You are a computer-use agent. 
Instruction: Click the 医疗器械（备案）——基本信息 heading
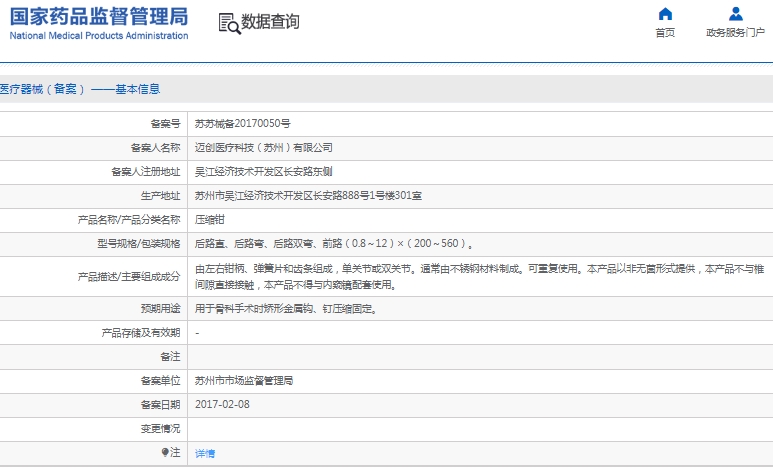pos(80,89)
